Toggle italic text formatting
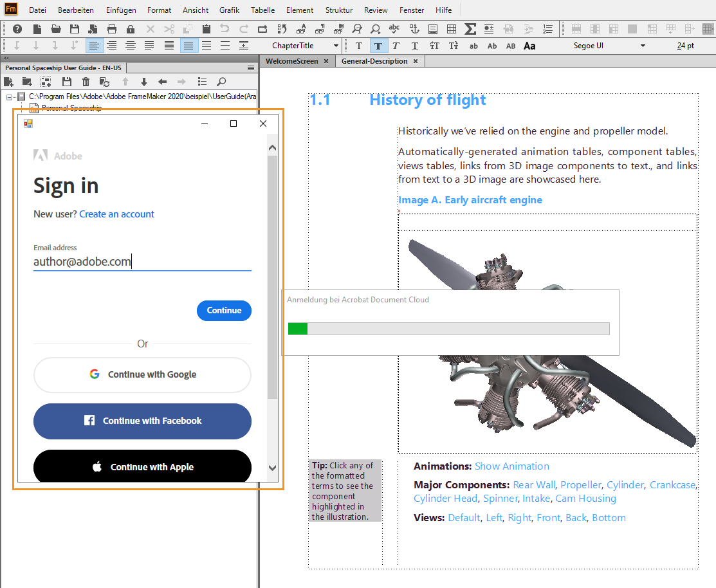This screenshot has height=588, width=716. [396, 46]
